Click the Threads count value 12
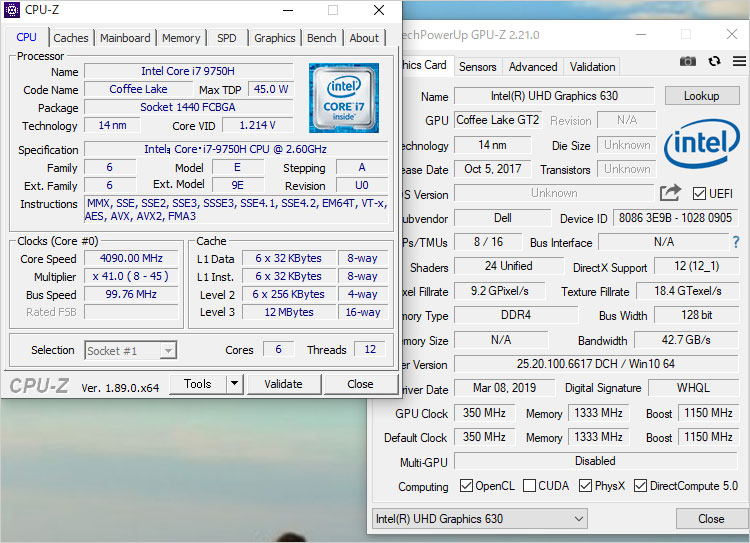 [370, 349]
